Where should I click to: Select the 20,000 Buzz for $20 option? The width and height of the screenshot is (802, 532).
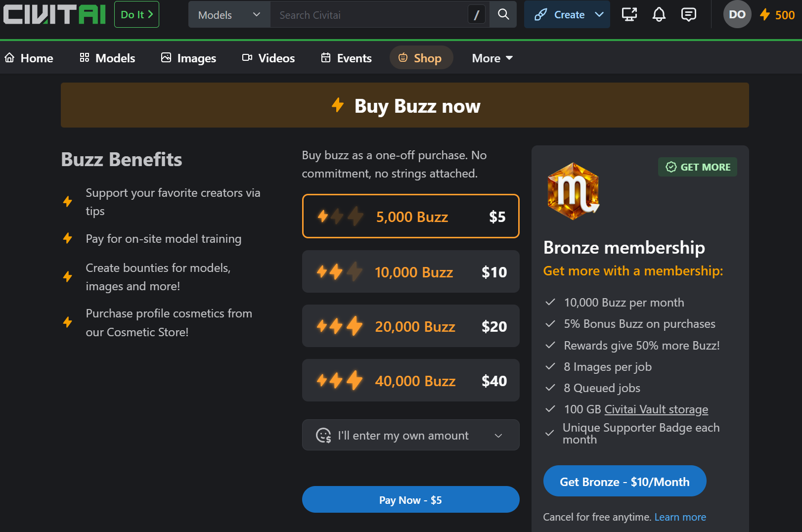coord(411,326)
